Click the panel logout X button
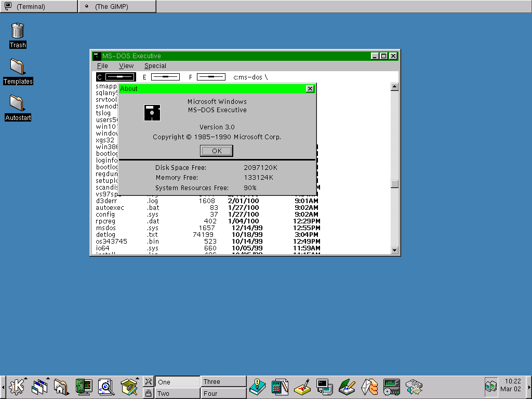Viewport: 532px width, 399px height. tap(148, 382)
